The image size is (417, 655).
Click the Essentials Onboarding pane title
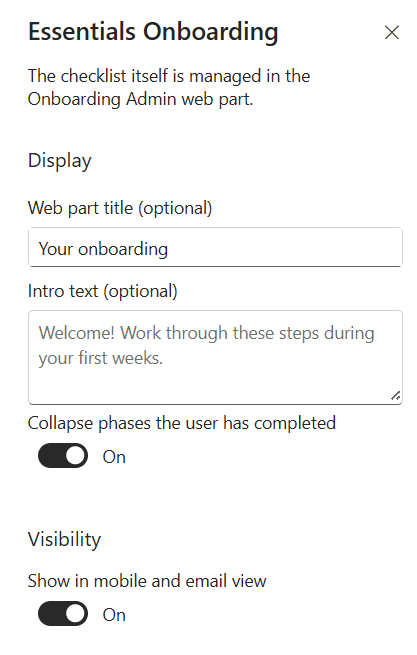coord(153,32)
